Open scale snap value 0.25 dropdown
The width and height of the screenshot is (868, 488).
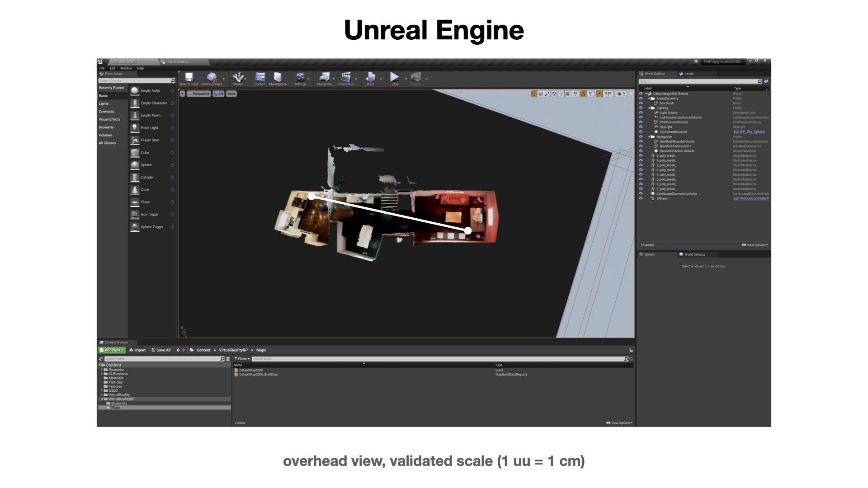pyautogui.click(x=608, y=94)
